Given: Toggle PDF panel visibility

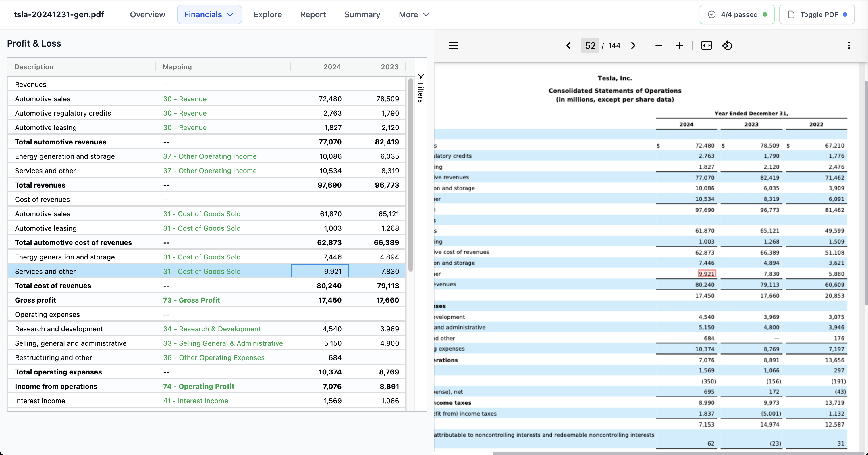Looking at the screenshot, I should (x=817, y=14).
